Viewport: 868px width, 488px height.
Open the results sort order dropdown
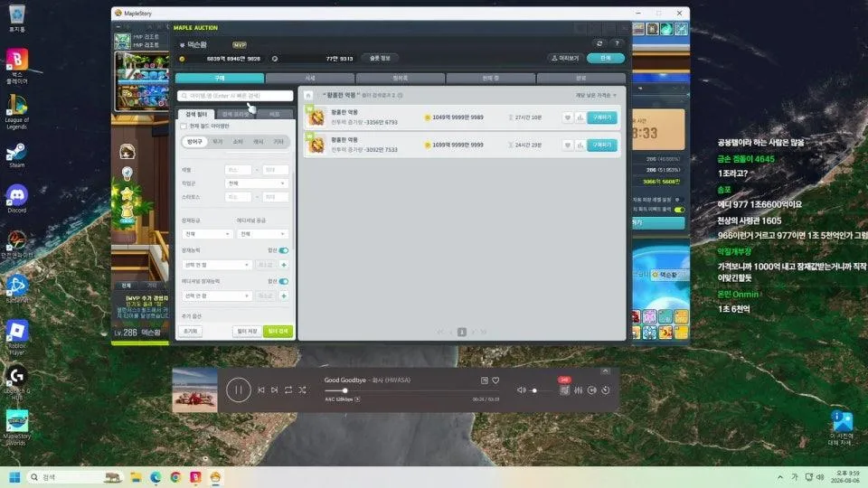[596, 95]
